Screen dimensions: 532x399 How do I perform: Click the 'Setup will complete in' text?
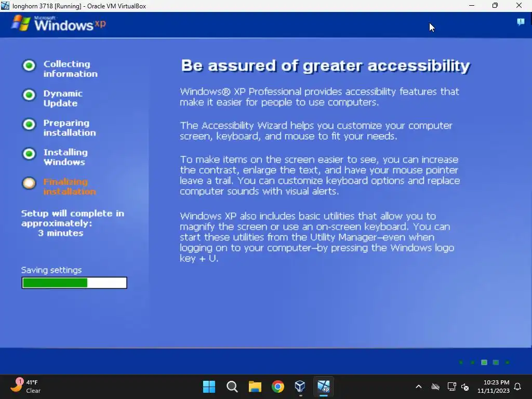[x=73, y=214]
